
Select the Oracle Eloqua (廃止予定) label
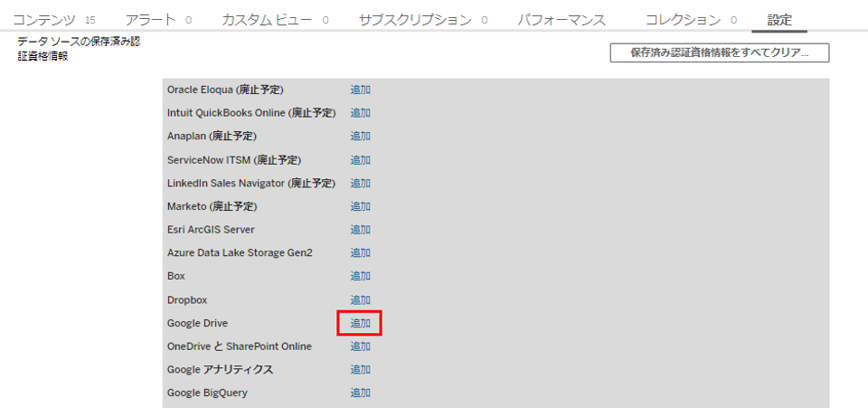tap(225, 90)
